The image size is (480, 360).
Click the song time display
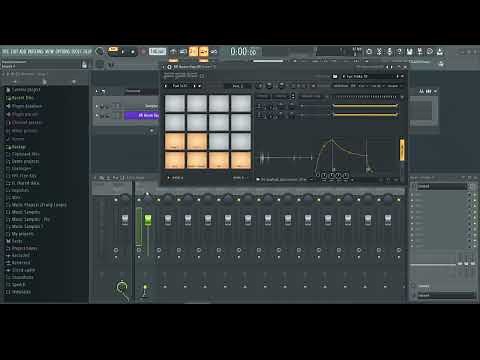(243, 52)
